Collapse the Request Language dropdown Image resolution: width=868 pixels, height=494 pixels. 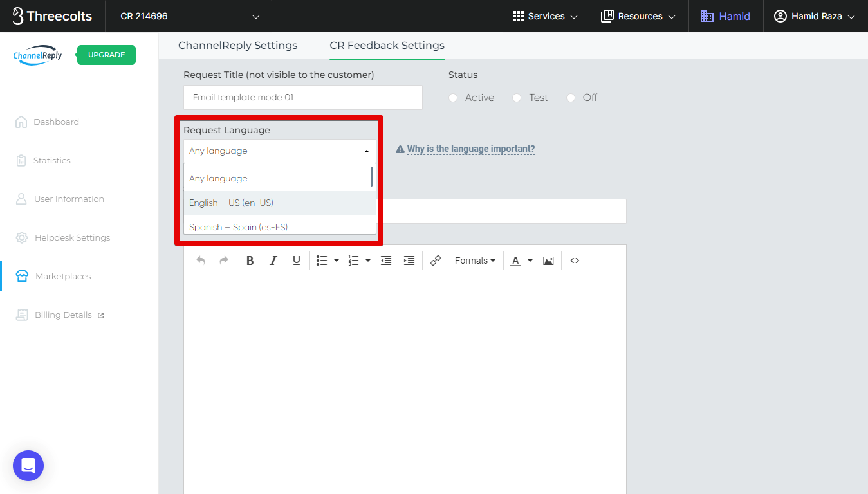[x=367, y=151]
